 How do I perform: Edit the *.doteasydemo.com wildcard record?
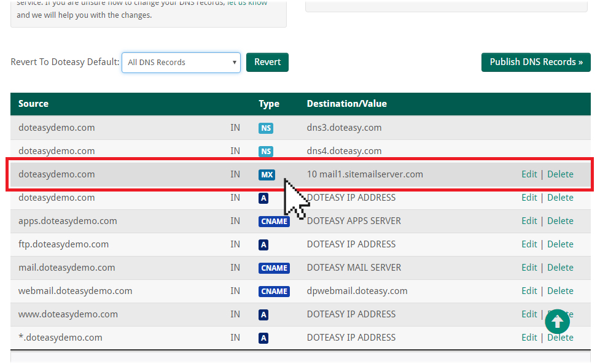tap(529, 338)
